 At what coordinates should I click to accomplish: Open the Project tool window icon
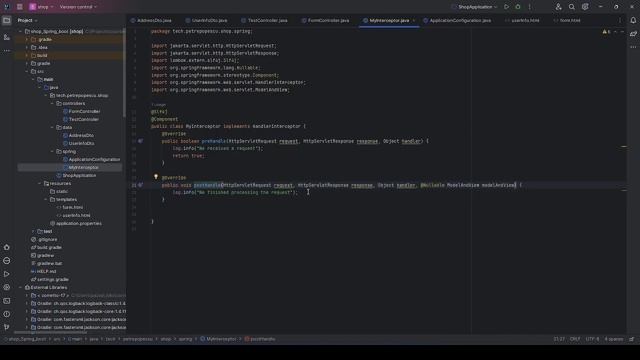(x=7, y=20)
